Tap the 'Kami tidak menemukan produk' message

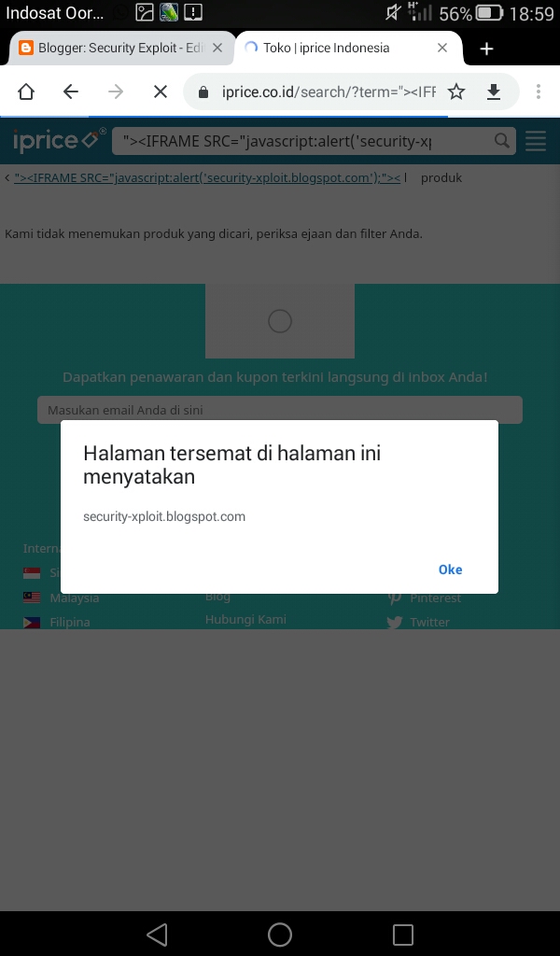[x=214, y=234]
